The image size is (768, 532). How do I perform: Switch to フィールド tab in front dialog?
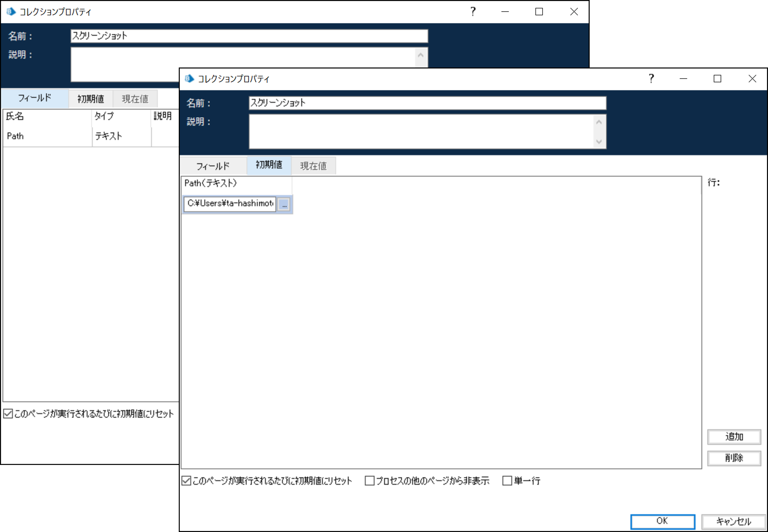coord(213,166)
